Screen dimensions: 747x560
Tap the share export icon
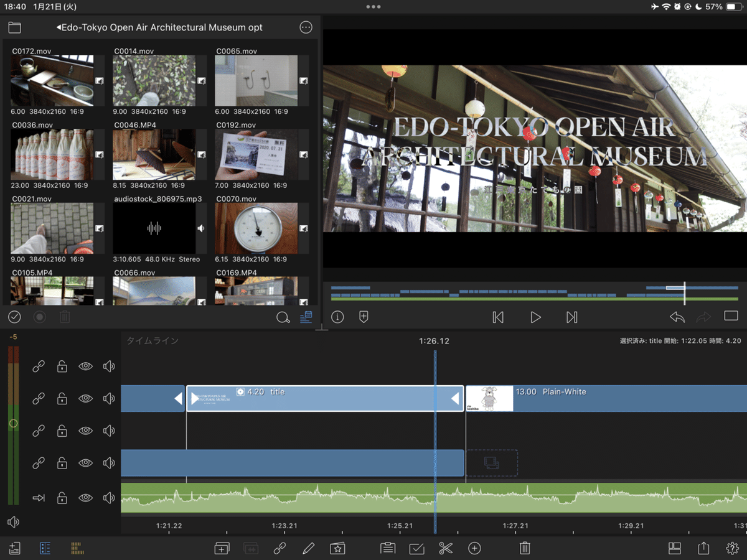[703, 548]
